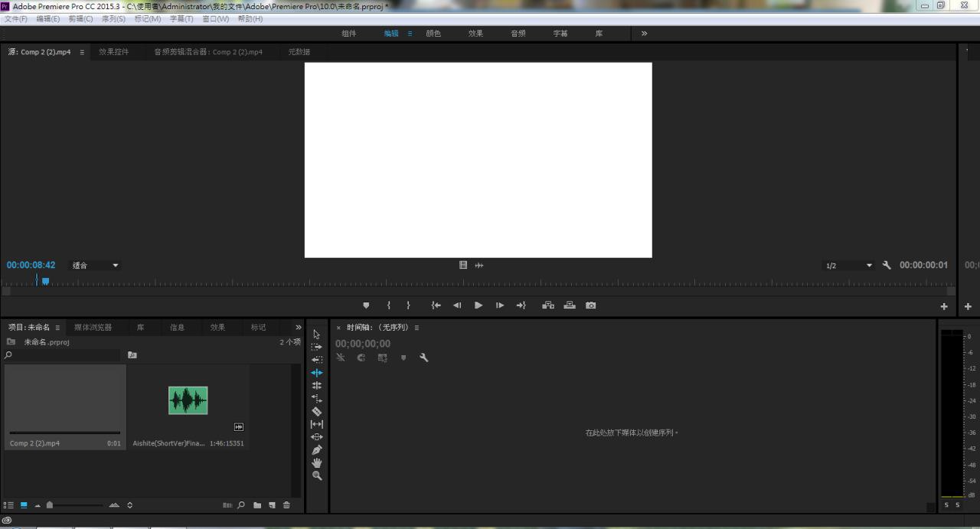
Task: Delete item using trash can icon
Action: (286, 505)
